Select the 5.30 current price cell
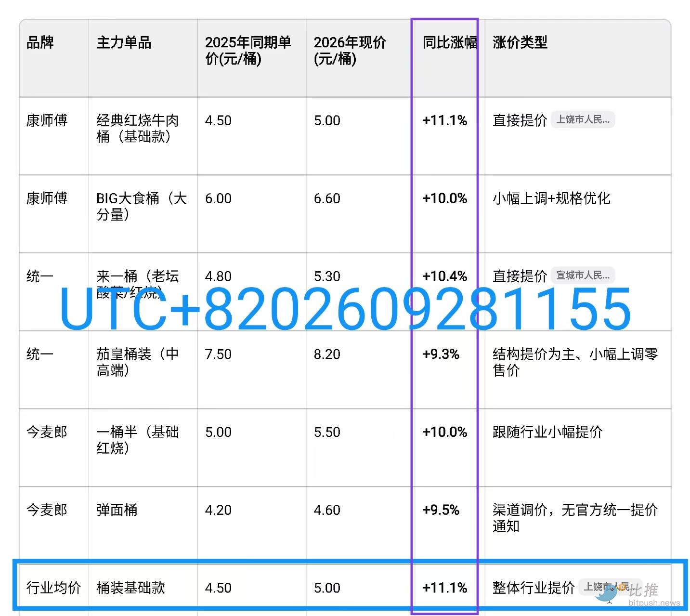 click(327, 276)
